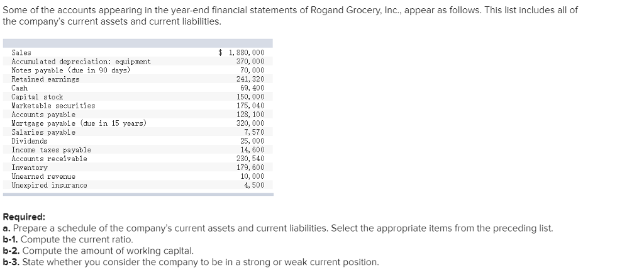Viewport: 644px width, 277px height.
Task: Select the Accounts receivable label
Action: pos(50,159)
